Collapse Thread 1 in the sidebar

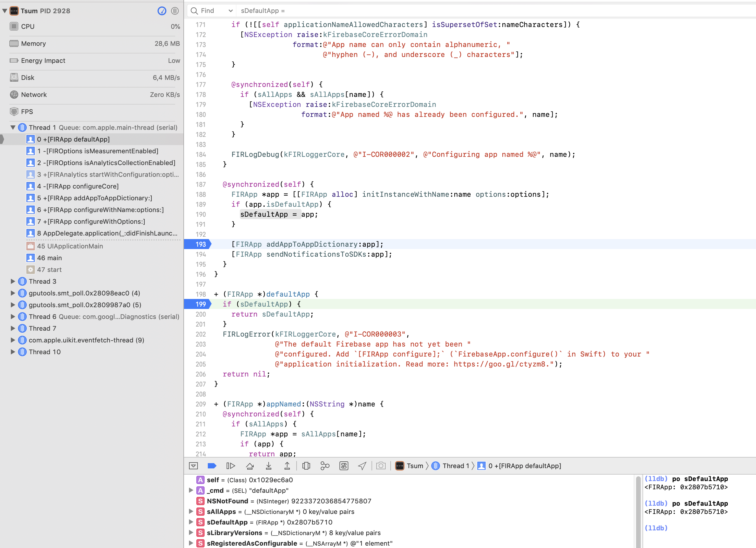click(x=13, y=127)
